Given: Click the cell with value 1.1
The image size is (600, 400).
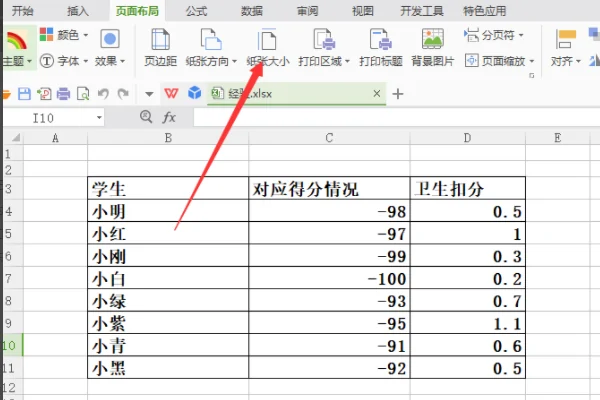Looking at the screenshot, I should click(x=468, y=323).
